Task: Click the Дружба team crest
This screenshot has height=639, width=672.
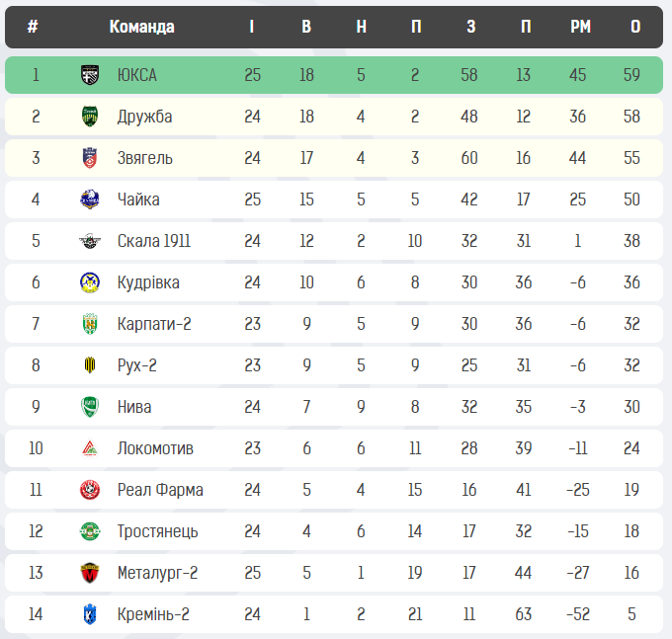Action: 90,117
